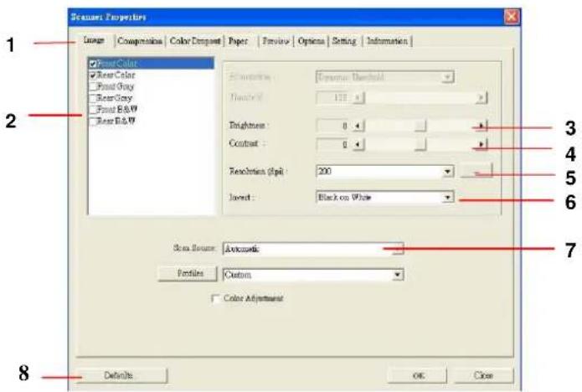Viewport: 582px width, 392px height.
Task: Enable the Front Gray checkbox
Action: pyautogui.click(x=93, y=87)
